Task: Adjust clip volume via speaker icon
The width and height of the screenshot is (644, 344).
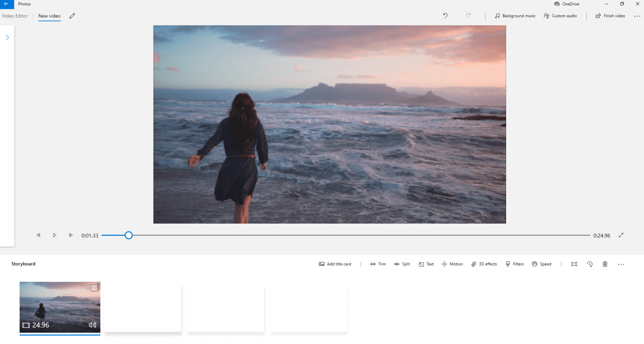Action: 93,325
